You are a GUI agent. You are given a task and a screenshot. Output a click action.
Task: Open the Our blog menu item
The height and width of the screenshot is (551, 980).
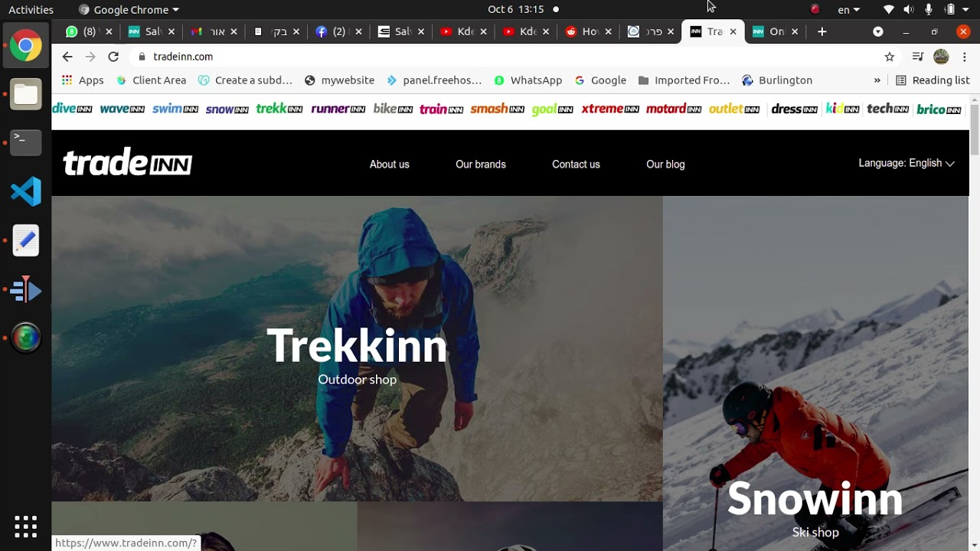(x=665, y=165)
